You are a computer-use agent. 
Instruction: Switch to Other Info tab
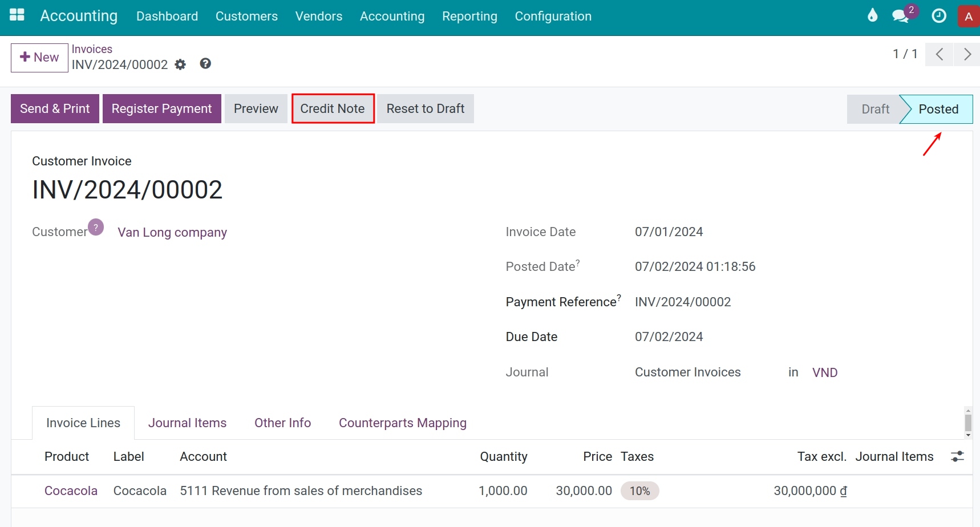(282, 423)
